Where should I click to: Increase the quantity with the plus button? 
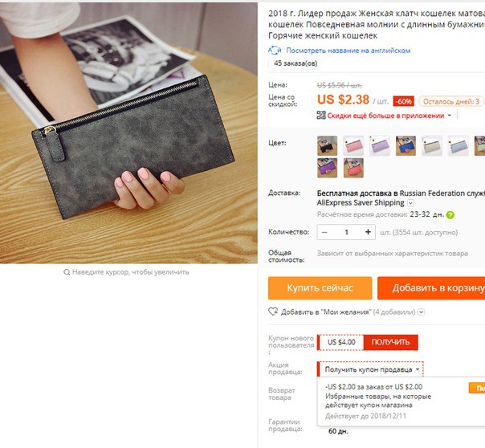click(368, 232)
